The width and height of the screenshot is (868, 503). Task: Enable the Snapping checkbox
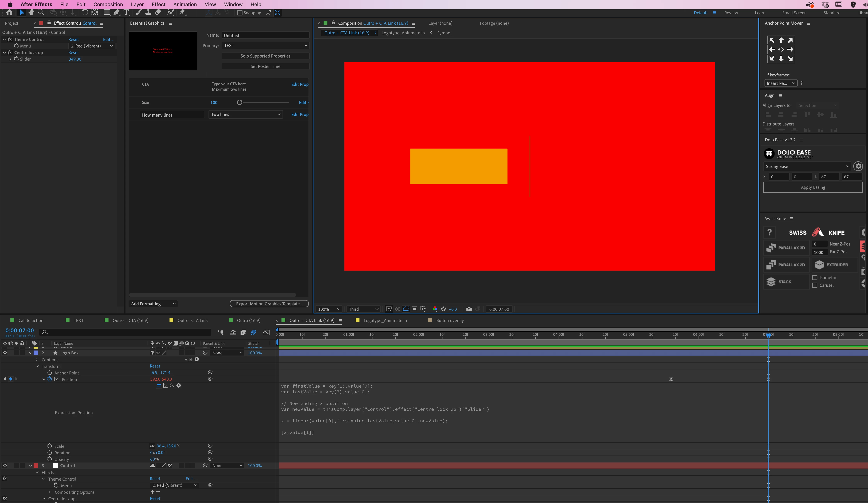click(x=240, y=13)
